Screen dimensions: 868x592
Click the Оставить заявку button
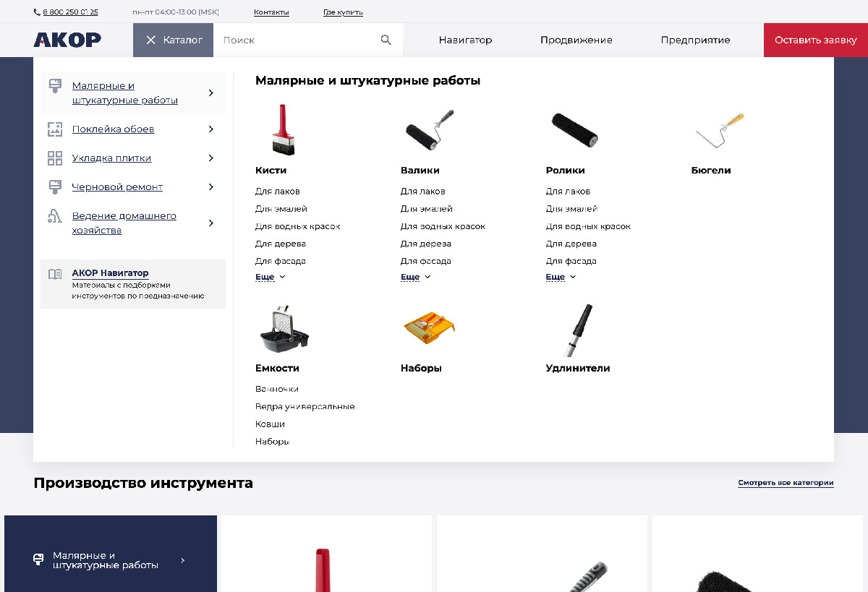pyautogui.click(x=815, y=40)
